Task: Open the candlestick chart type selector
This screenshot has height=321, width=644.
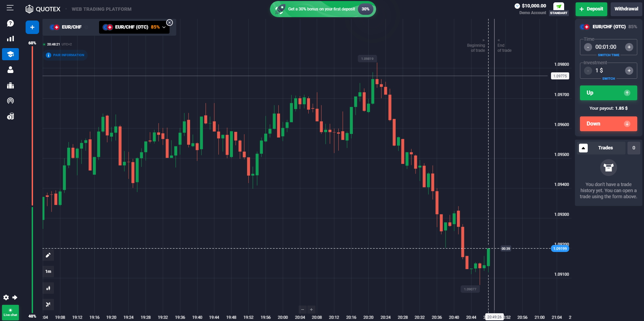Action: 48,288
